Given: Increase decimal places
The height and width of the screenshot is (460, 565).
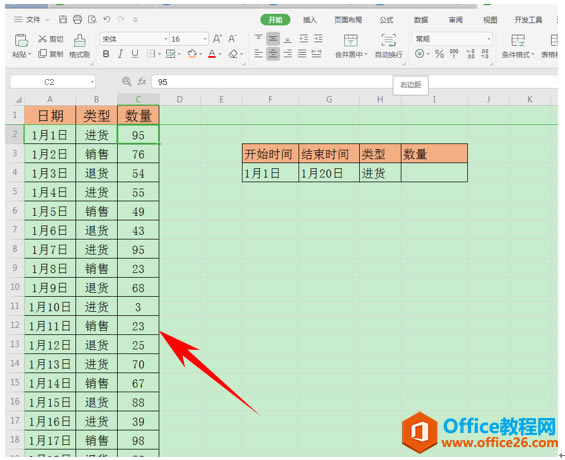Looking at the screenshot, I should (470, 54).
